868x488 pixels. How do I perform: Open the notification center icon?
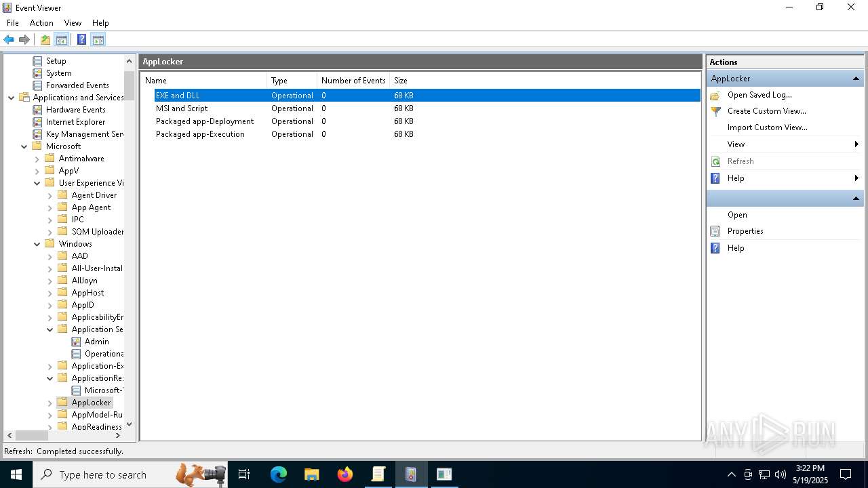(846, 474)
